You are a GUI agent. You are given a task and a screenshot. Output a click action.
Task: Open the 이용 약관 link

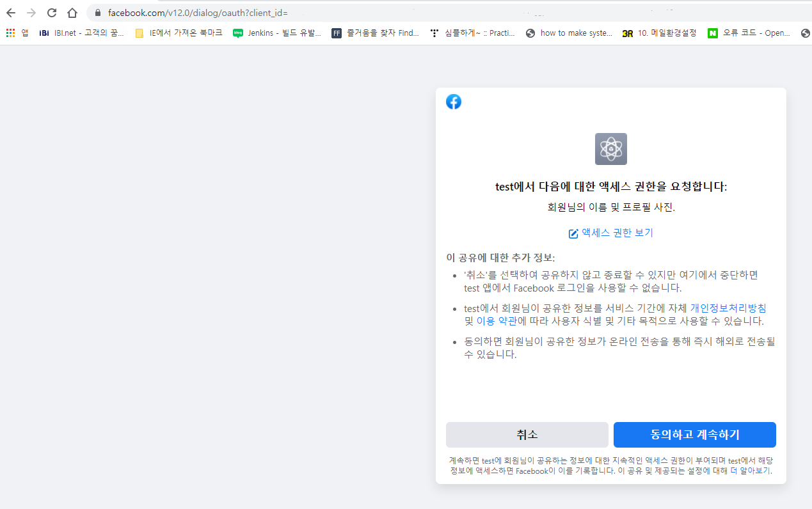(x=497, y=321)
